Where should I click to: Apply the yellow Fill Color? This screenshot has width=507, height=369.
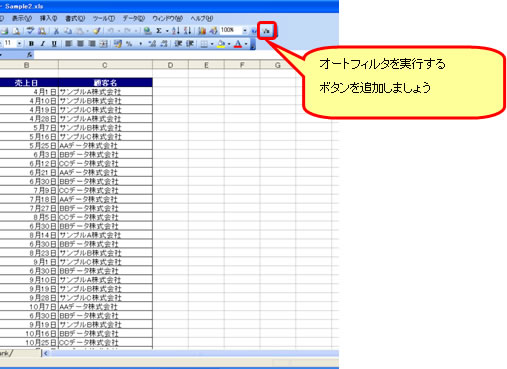(221, 44)
